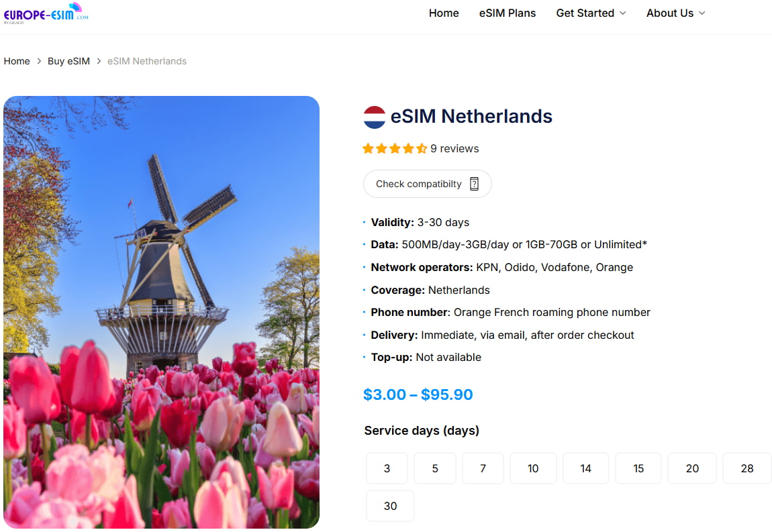
Task: Select Home in the navigation bar
Action: 444,13
